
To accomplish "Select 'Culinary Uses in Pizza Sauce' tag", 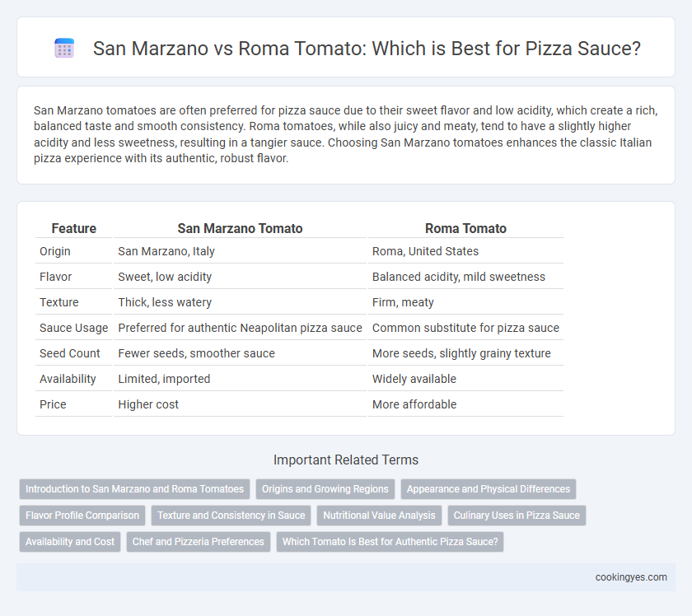I will coord(517,516).
